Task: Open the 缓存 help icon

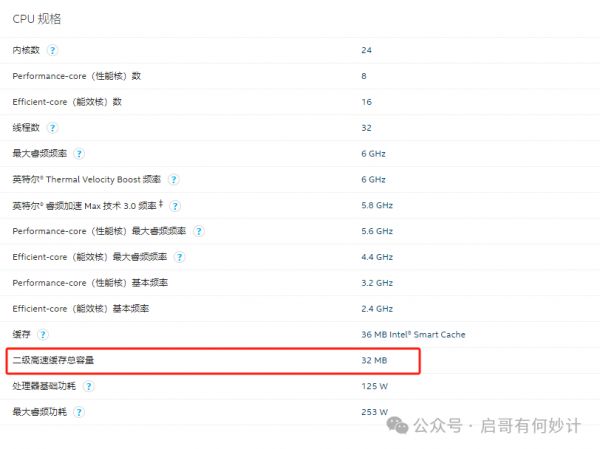Action: click(x=42, y=334)
